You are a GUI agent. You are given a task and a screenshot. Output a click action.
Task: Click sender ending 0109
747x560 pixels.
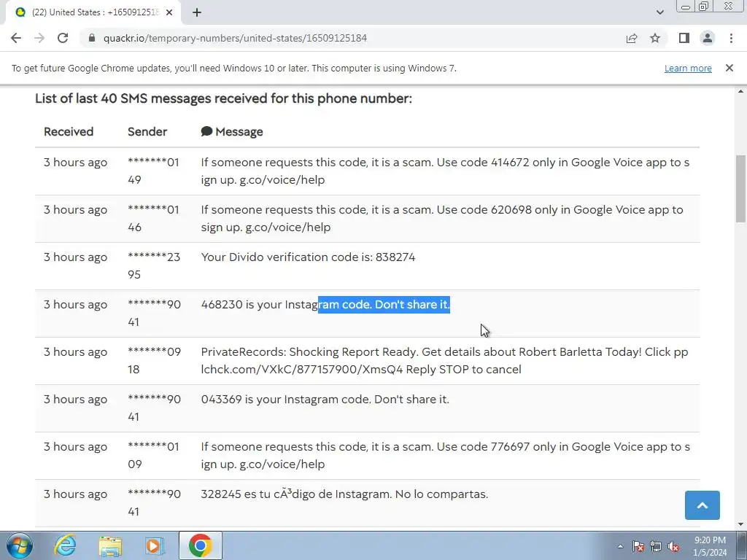pyautogui.click(x=153, y=456)
